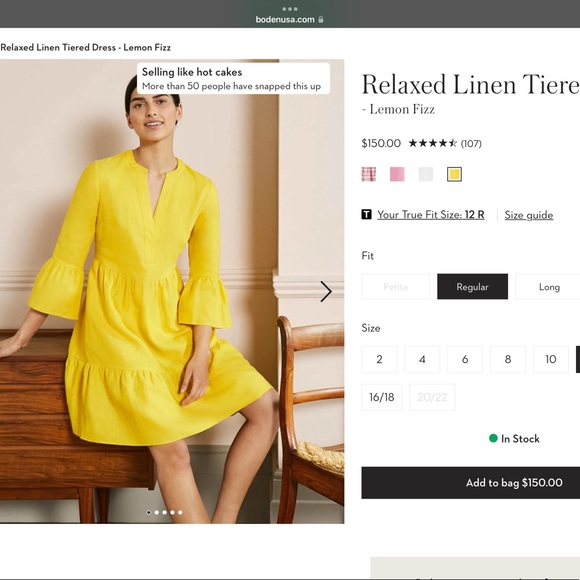580x580 pixels.
Task: Pick size 2
Action: (379, 359)
